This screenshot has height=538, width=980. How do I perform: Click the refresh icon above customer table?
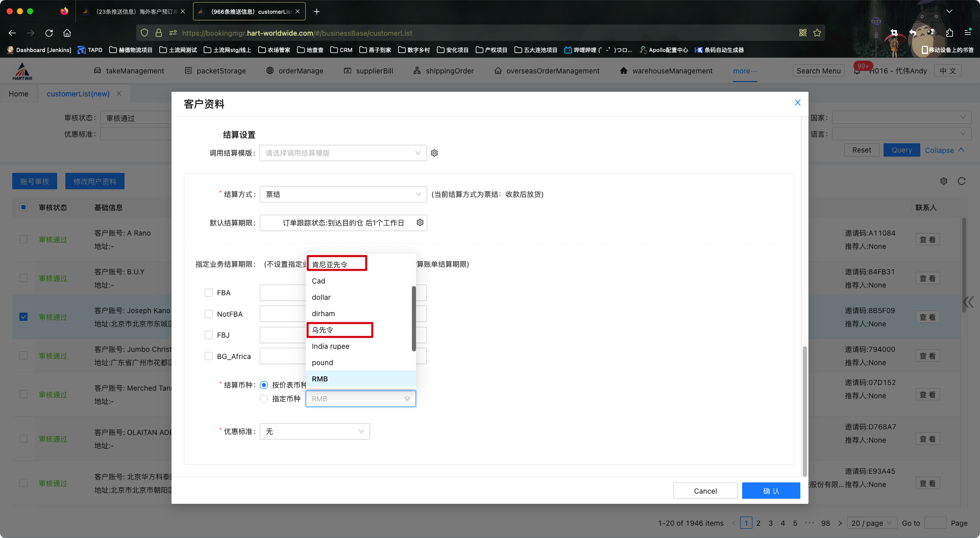pyautogui.click(x=962, y=181)
